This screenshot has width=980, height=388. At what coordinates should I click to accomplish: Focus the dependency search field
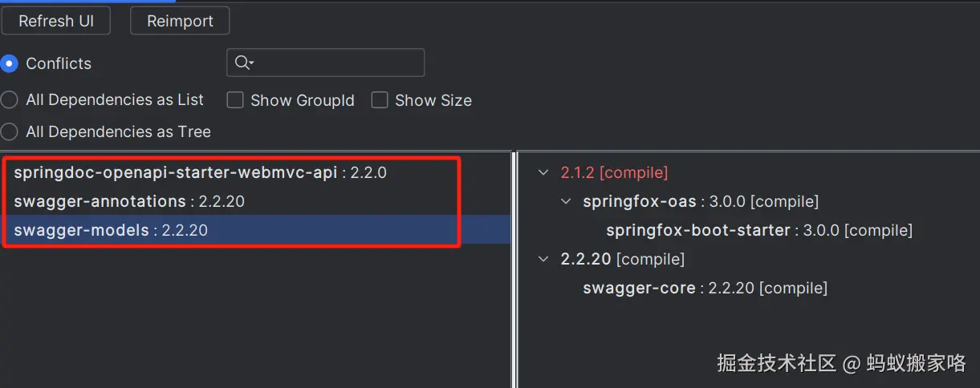point(337,63)
